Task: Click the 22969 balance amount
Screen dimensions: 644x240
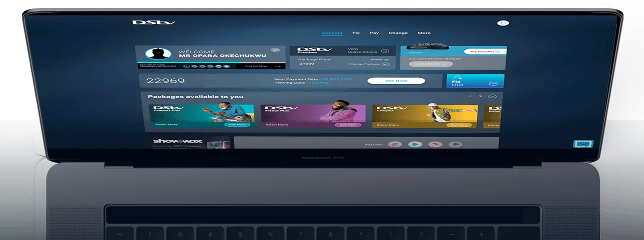Action: [x=165, y=81]
